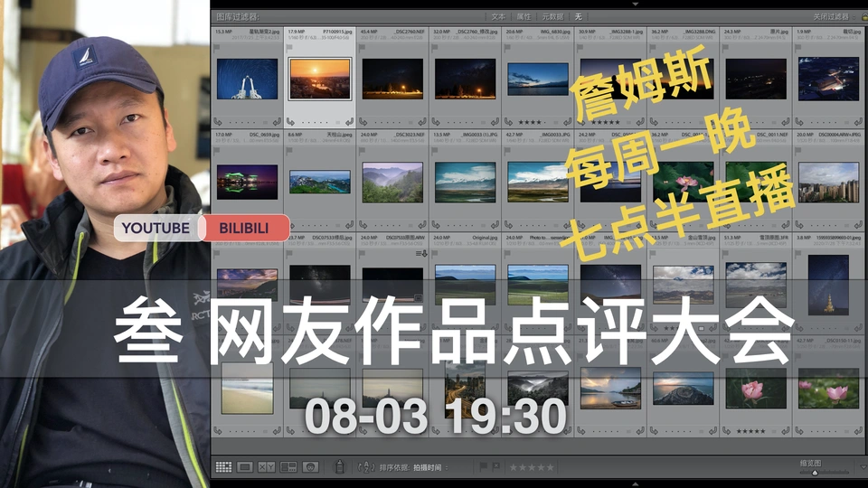868x488 pixels.
Task: Switch to Loupe view in toolbar
Action: [x=244, y=467]
